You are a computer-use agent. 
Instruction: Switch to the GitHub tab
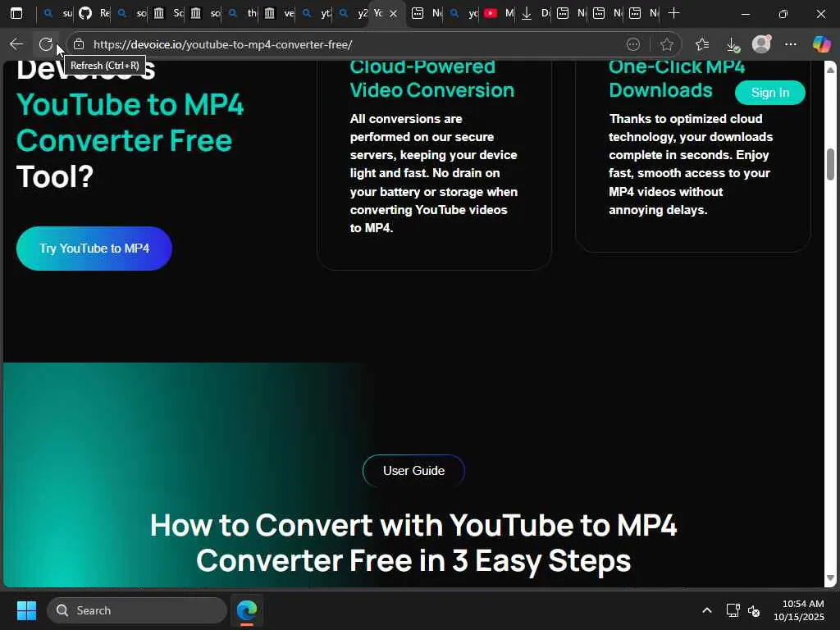tap(94, 13)
